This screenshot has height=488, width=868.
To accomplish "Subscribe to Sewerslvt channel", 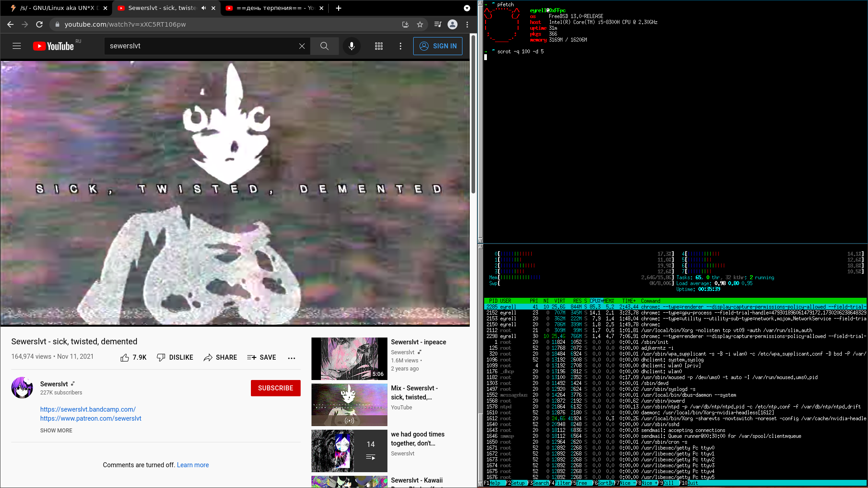I will coord(276,388).
